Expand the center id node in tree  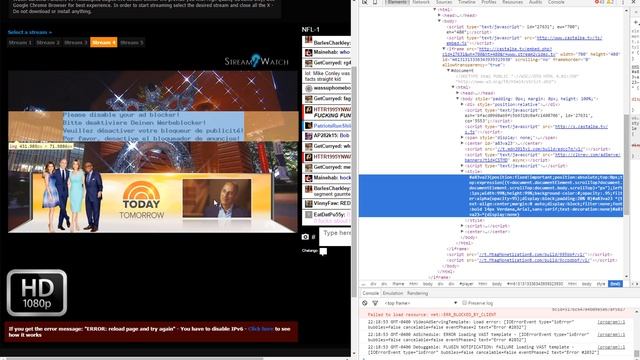pyautogui.click(x=462, y=143)
